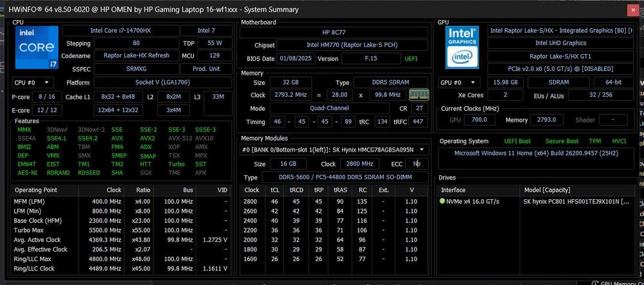Click the Prod. Unit field
The image size is (644, 285).
(206, 69)
